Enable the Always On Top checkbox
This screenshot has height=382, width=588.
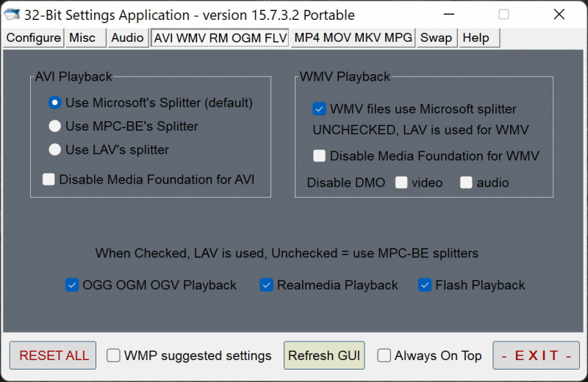pos(384,356)
